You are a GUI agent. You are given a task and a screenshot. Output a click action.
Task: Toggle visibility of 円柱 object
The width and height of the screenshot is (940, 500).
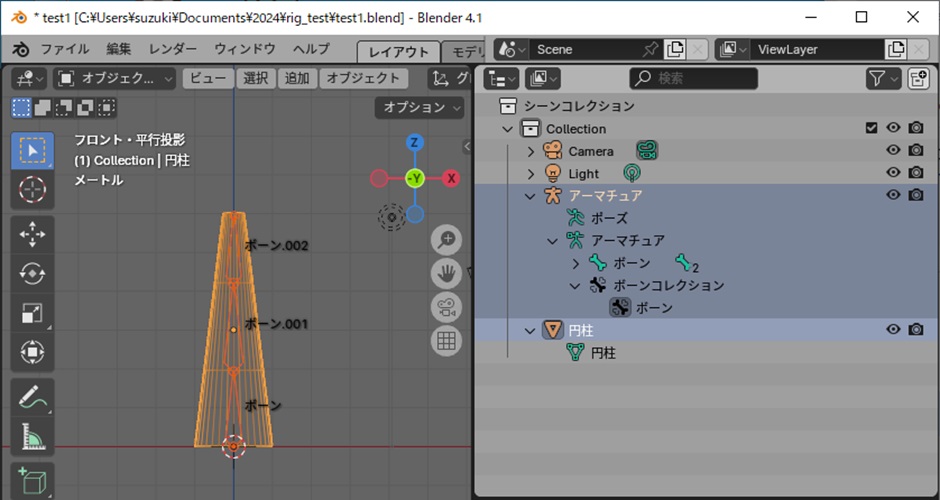pyautogui.click(x=893, y=329)
